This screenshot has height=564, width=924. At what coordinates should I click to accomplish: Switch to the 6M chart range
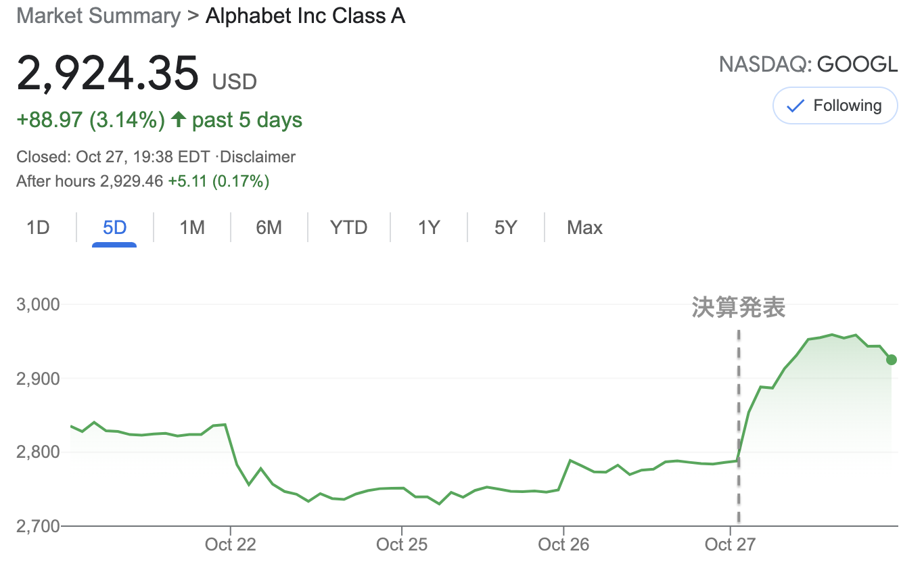click(269, 228)
